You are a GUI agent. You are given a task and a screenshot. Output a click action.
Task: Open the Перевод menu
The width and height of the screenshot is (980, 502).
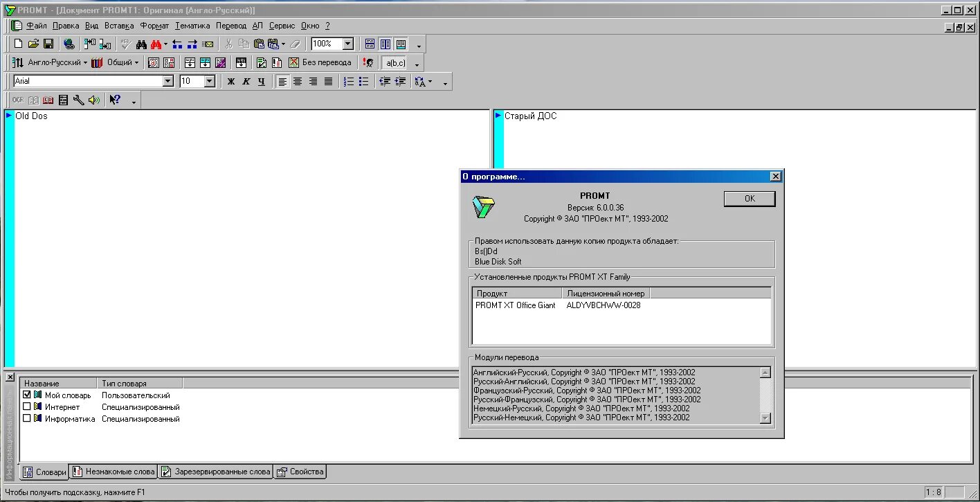pos(231,26)
